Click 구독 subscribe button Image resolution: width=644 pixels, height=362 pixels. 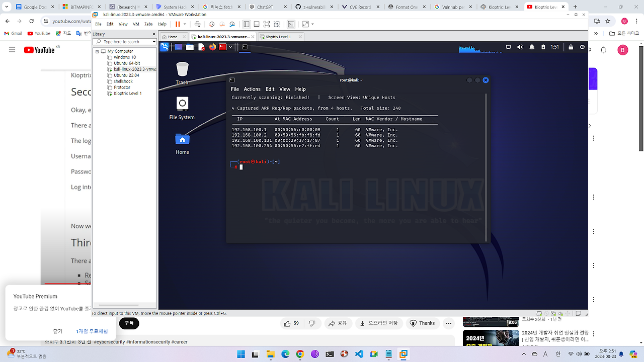pos(129,323)
